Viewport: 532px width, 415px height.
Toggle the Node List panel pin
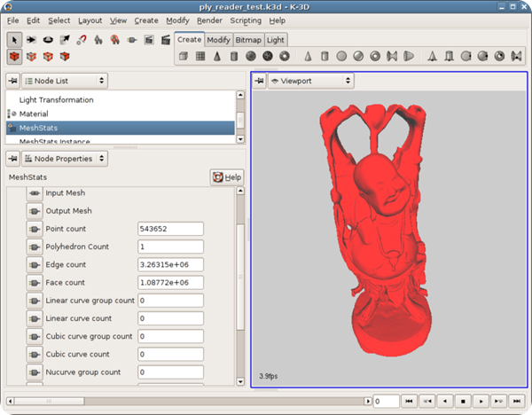(13, 81)
